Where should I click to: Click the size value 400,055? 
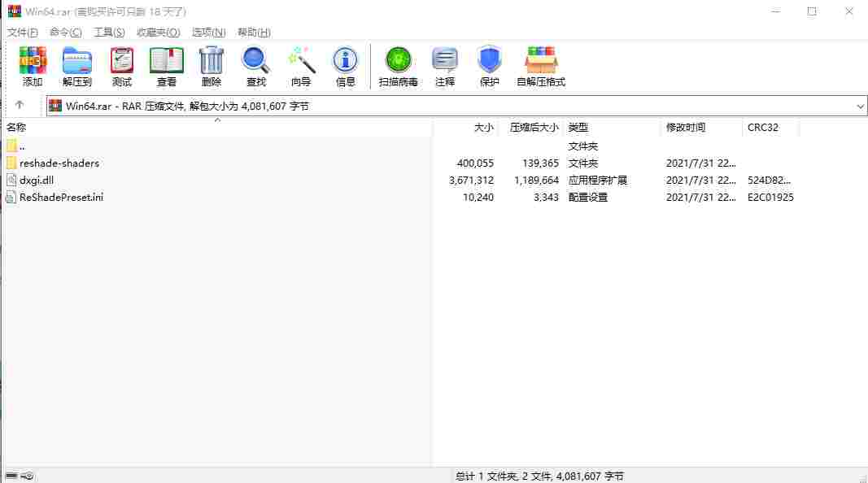(x=475, y=163)
